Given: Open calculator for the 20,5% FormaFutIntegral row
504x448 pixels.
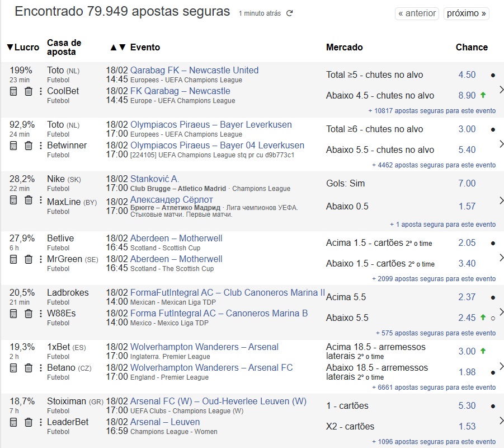Looking at the screenshot, I should click(13, 314).
